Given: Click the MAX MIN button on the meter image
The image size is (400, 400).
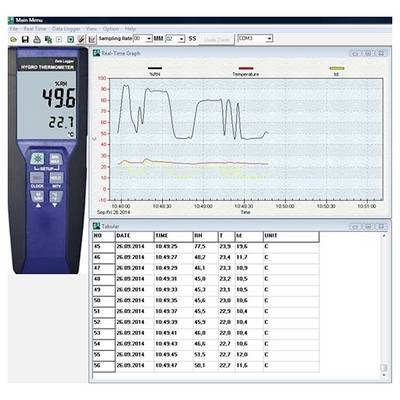Looking at the screenshot, I should (x=55, y=159).
